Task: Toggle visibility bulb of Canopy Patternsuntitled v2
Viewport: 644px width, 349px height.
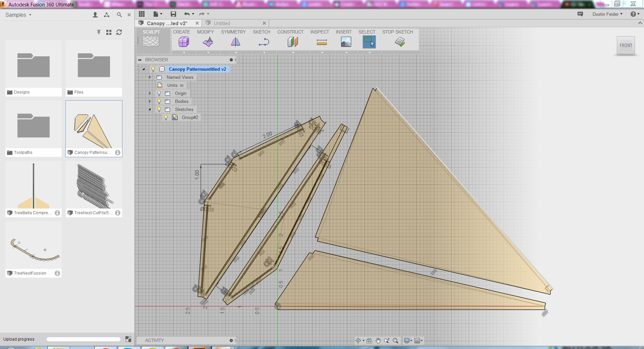Action: (x=153, y=69)
